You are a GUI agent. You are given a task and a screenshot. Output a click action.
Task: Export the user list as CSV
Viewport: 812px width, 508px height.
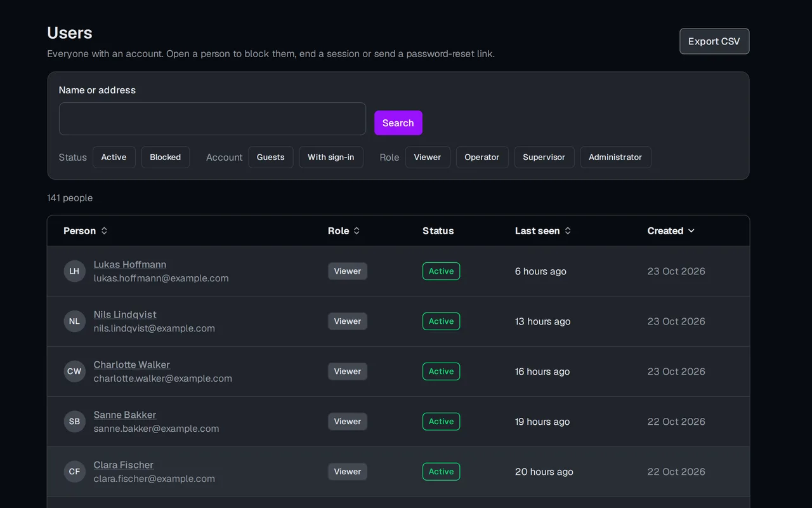(714, 41)
